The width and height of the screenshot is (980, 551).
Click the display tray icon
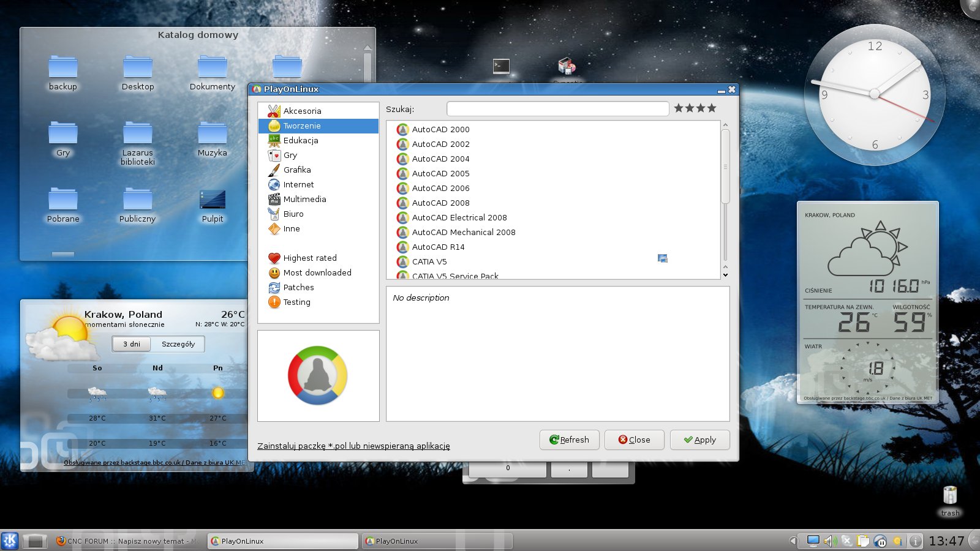point(813,541)
